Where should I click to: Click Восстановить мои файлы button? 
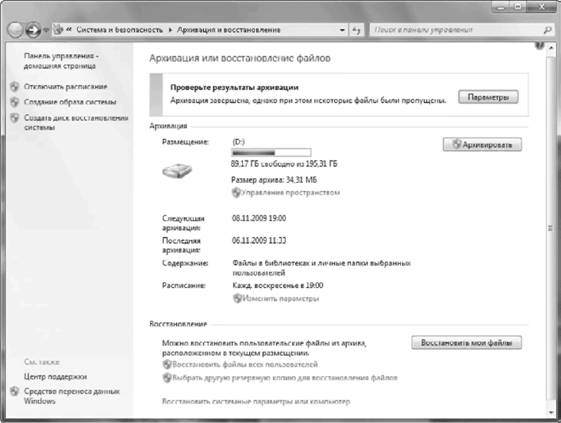(466, 342)
